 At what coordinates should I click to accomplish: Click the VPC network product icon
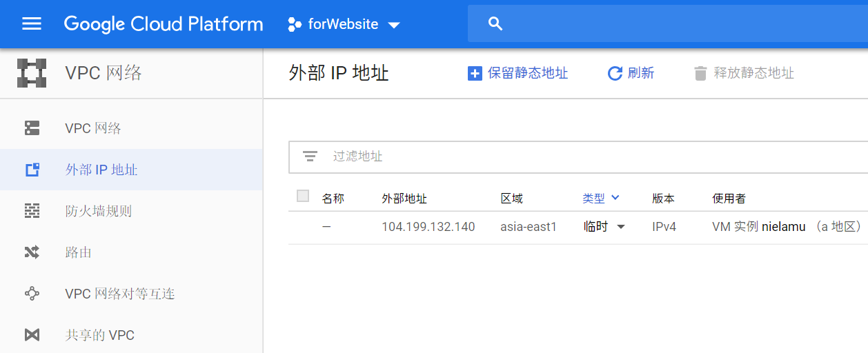click(32, 73)
